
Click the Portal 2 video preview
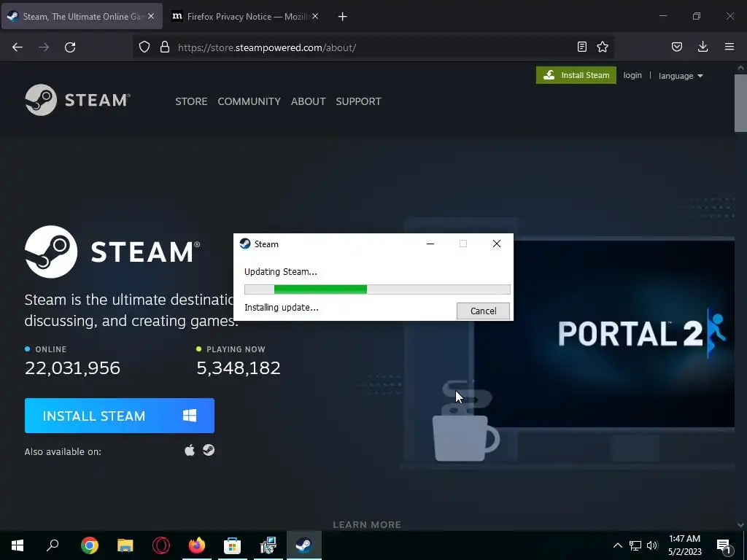605,333
